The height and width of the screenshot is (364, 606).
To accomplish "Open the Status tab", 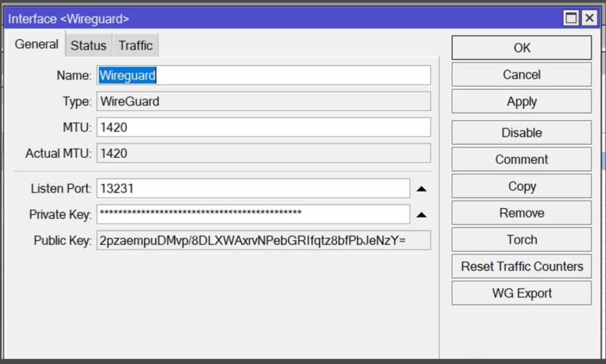I will [89, 45].
